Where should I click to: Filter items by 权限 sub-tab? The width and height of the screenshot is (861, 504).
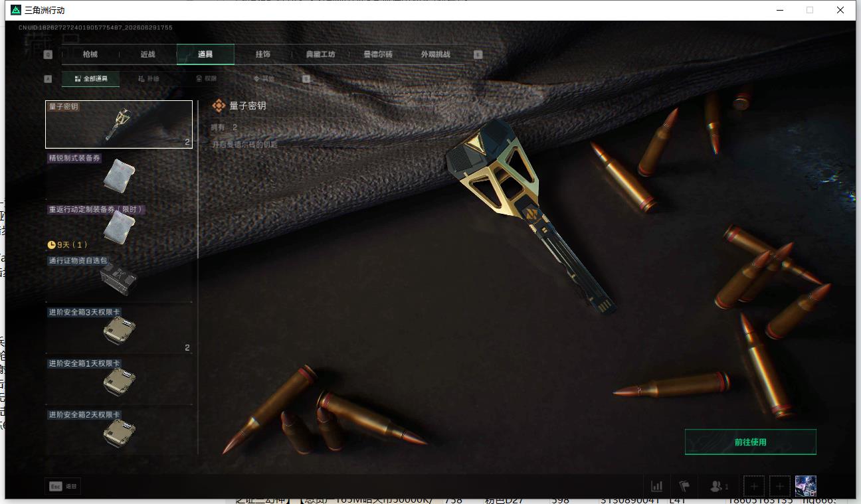tap(206, 78)
